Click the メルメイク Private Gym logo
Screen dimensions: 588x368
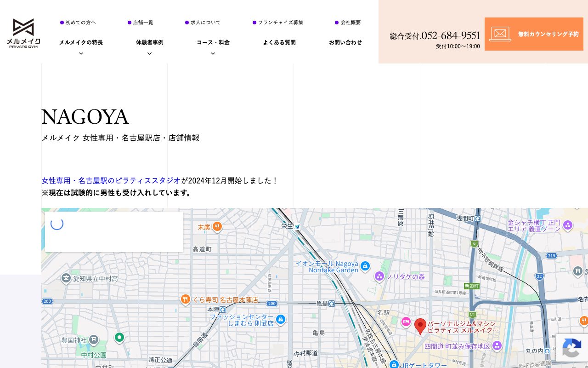[x=23, y=33]
